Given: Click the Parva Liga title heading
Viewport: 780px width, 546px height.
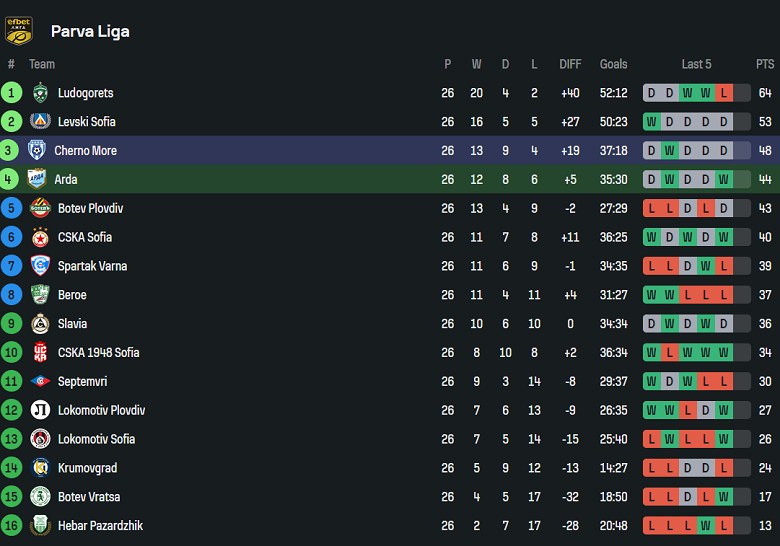Looking at the screenshot, I should pos(90,31).
